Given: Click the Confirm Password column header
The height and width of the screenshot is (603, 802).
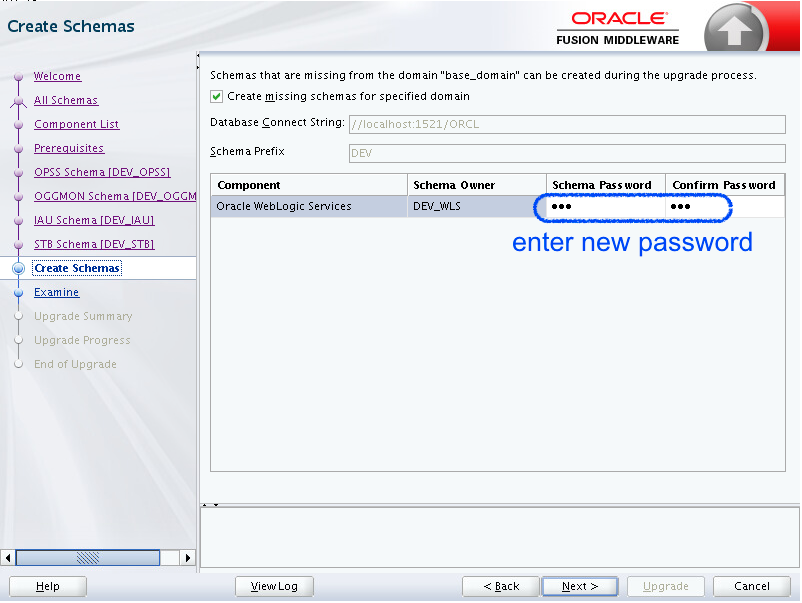Looking at the screenshot, I should (725, 185).
